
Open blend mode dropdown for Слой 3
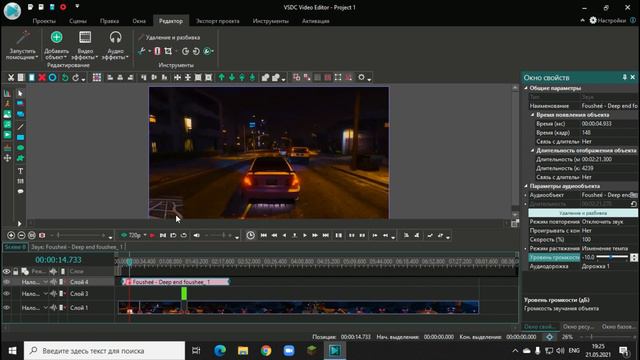click(46, 293)
